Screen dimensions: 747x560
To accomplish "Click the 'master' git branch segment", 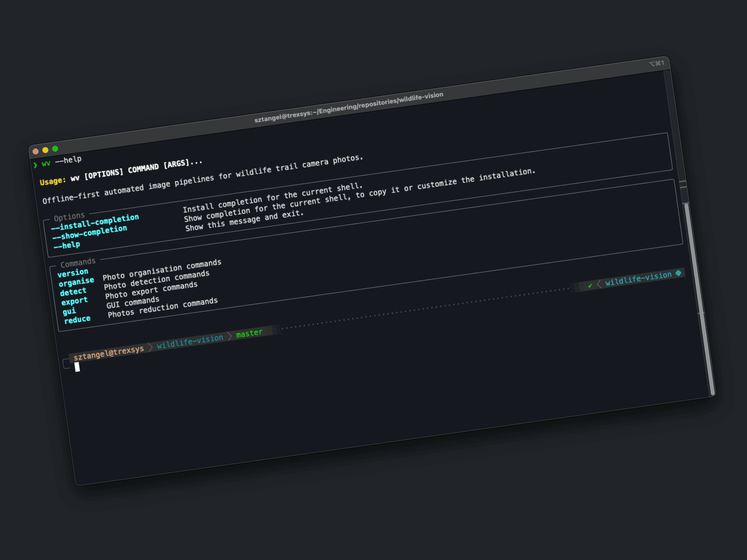I will pos(249,333).
